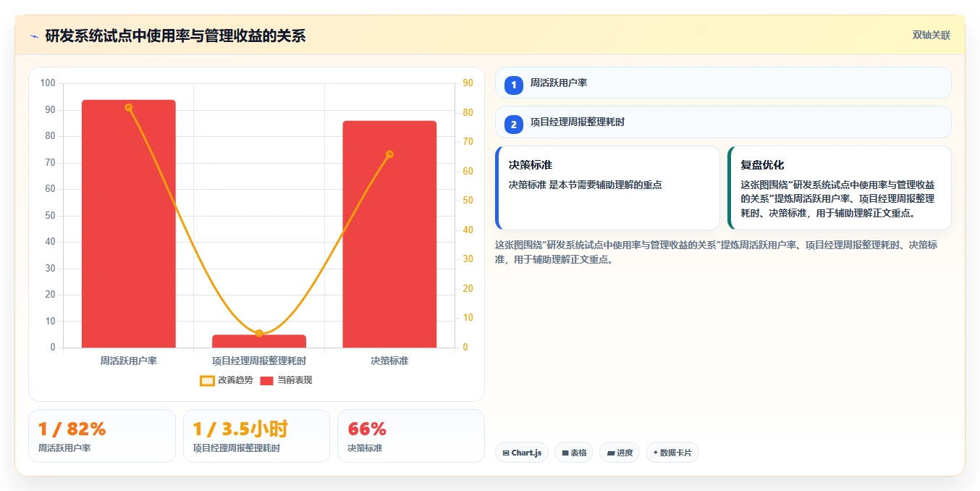980x491 pixels.
Task: Click the line point above 决策标准 bar
Action: (x=389, y=154)
